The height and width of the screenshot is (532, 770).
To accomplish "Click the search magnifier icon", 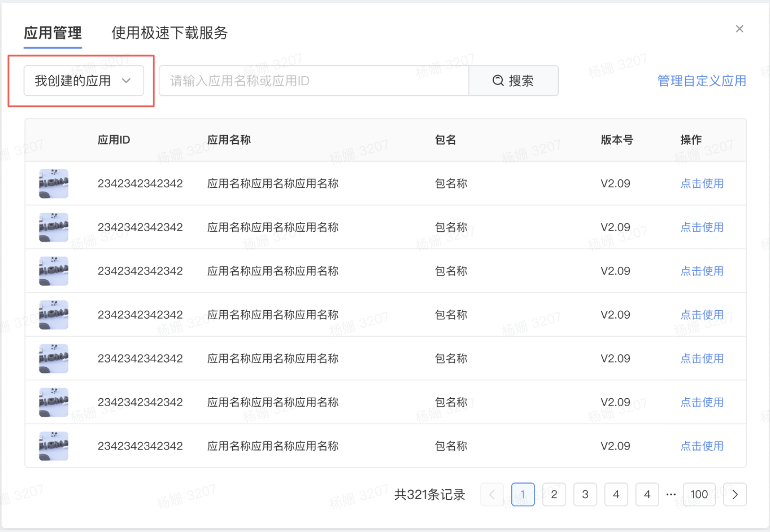I will tap(498, 81).
